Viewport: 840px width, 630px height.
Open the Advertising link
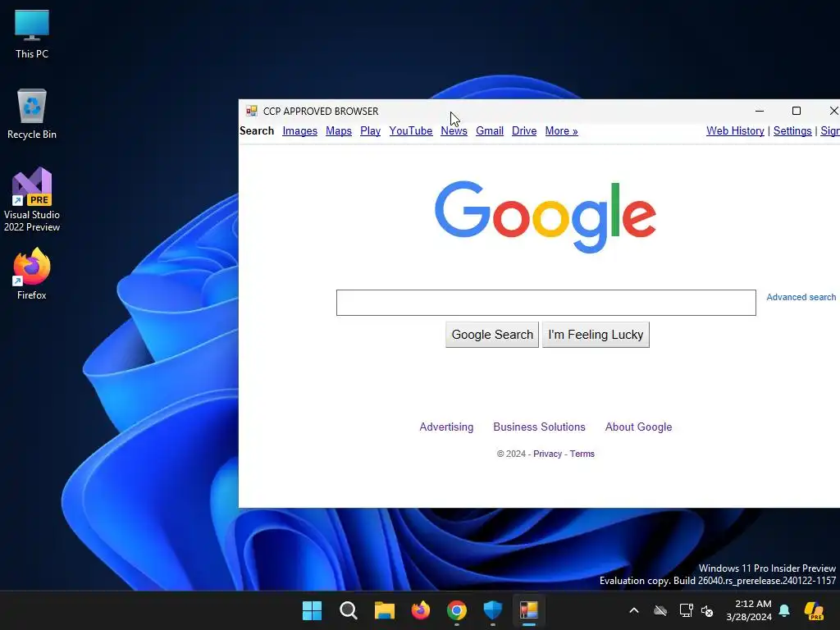[446, 427]
